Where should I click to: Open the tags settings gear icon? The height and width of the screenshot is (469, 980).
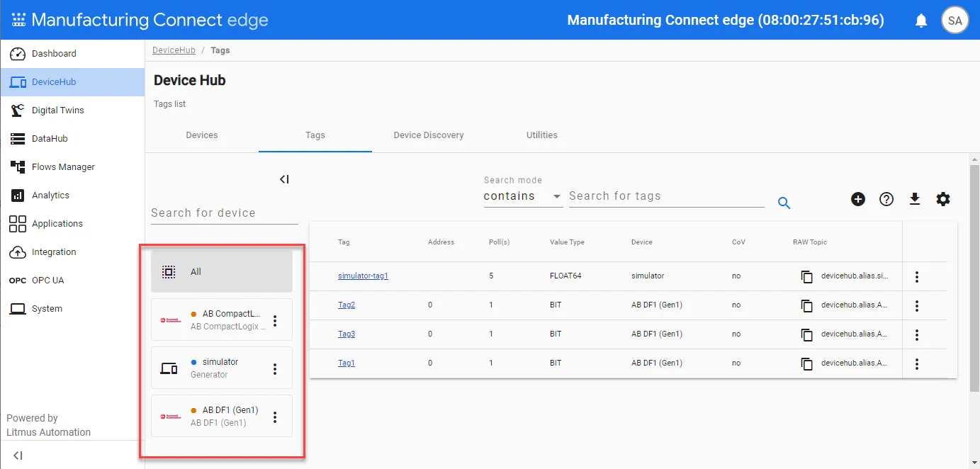pos(943,199)
